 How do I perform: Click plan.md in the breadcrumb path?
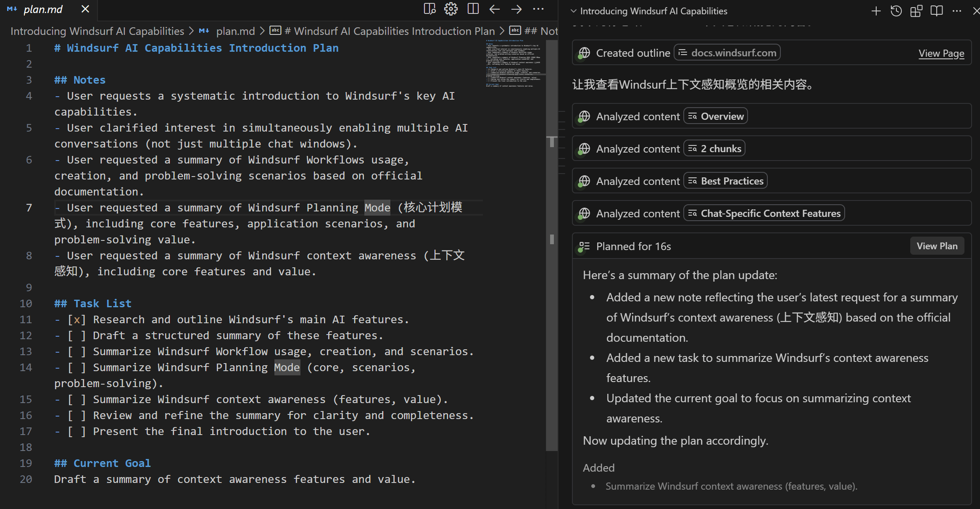tap(235, 31)
